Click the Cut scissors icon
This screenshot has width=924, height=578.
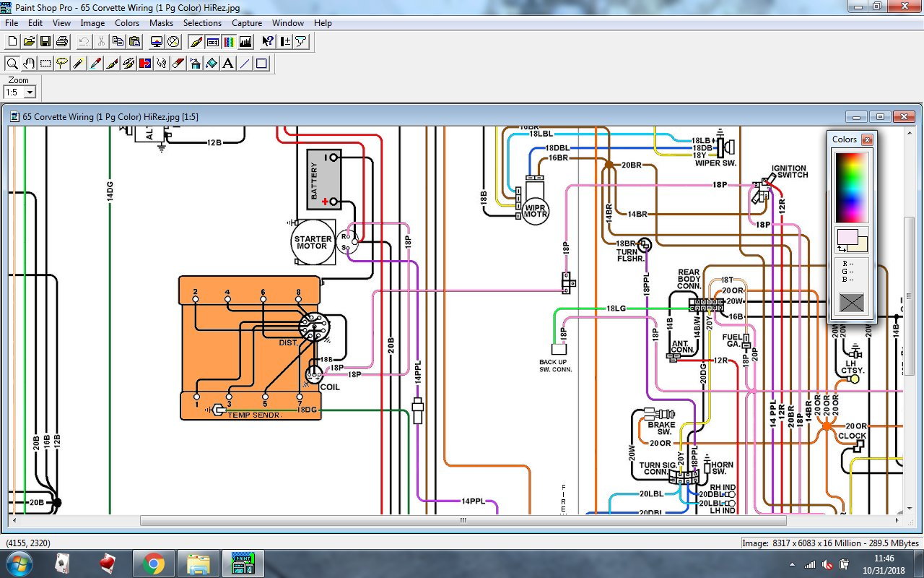point(101,41)
